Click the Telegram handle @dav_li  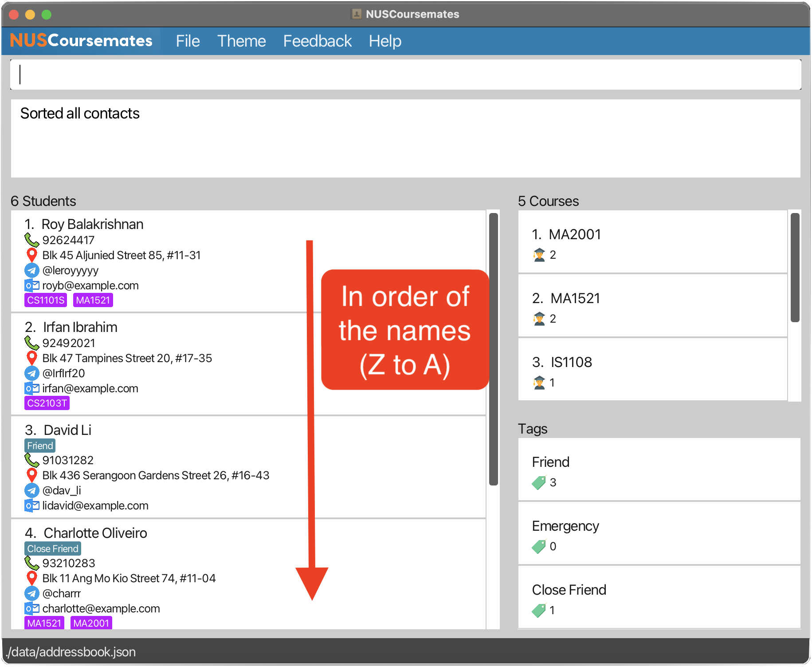click(x=62, y=490)
